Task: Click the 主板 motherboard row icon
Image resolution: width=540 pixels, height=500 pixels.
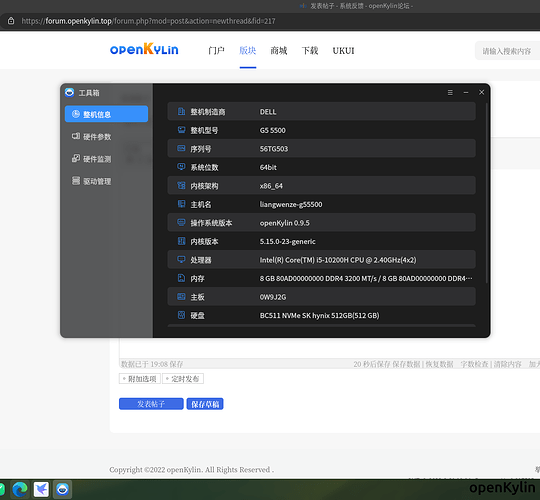Action: 181,296
